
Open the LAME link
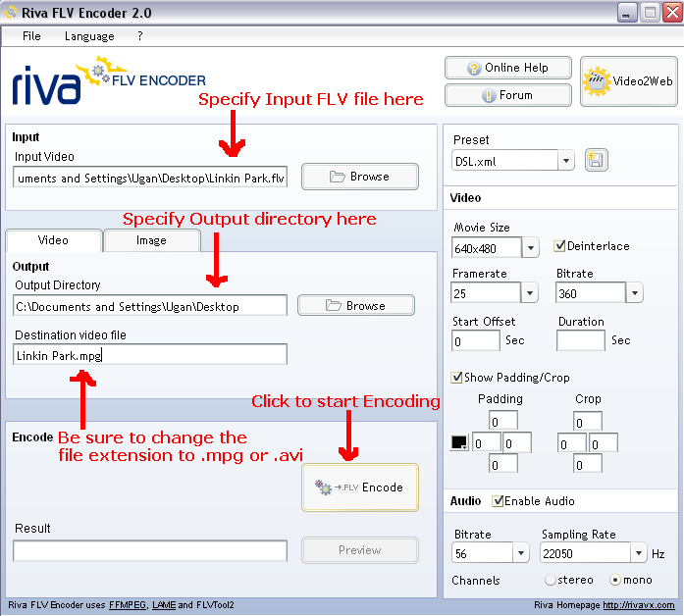[x=164, y=605]
